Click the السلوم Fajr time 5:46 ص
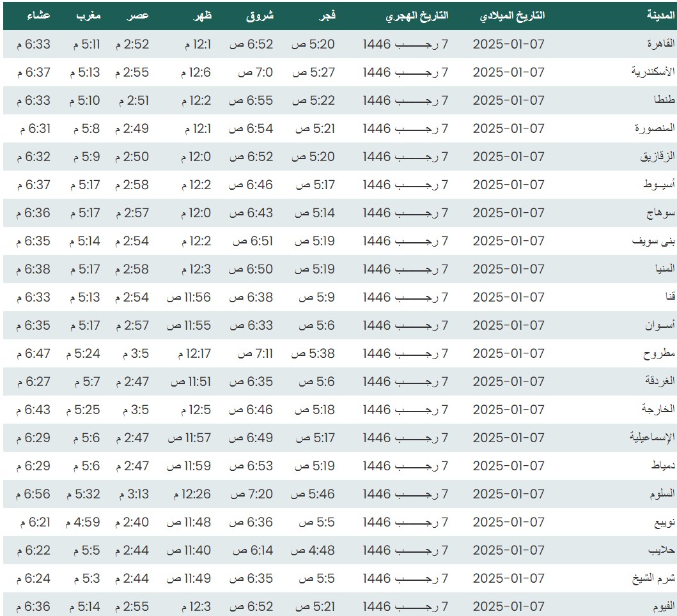 point(313,494)
